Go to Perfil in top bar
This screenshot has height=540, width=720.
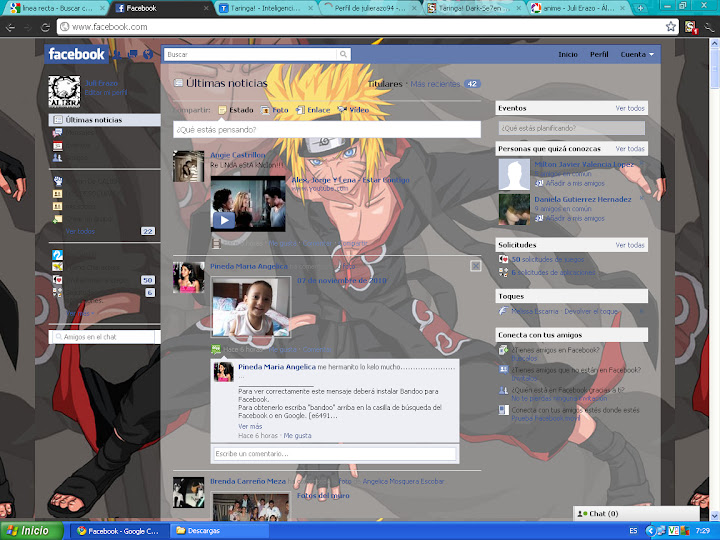(x=599, y=54)
